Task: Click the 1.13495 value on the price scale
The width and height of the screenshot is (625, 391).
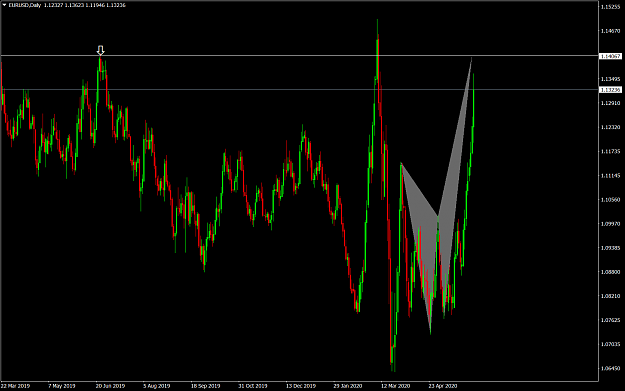Action: 610,79
